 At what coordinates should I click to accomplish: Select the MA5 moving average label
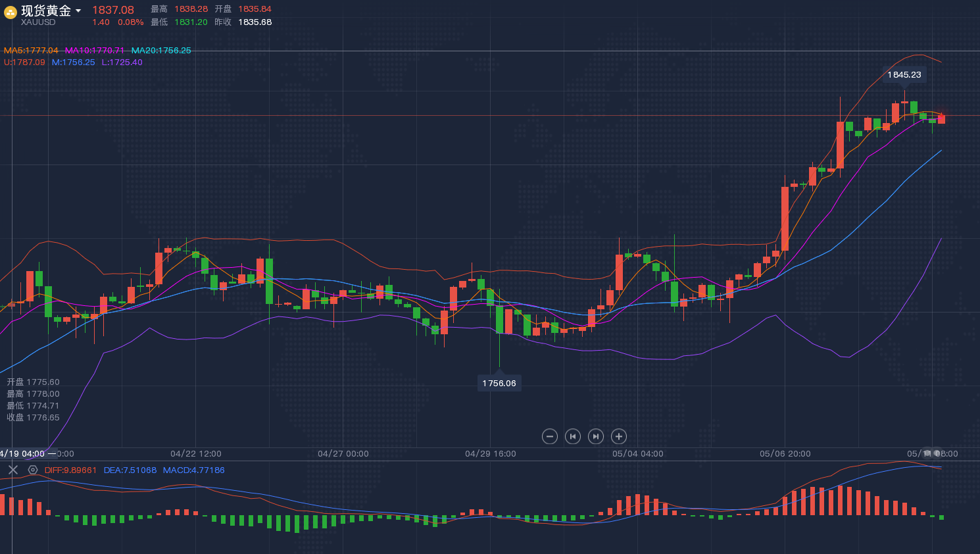click(x=31, y=51)
